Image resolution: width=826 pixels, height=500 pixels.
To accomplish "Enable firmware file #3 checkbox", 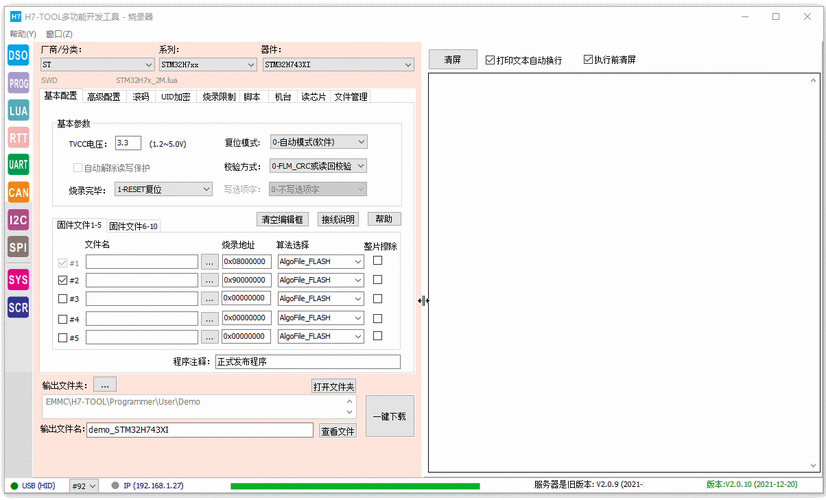I will pos(63,299).
